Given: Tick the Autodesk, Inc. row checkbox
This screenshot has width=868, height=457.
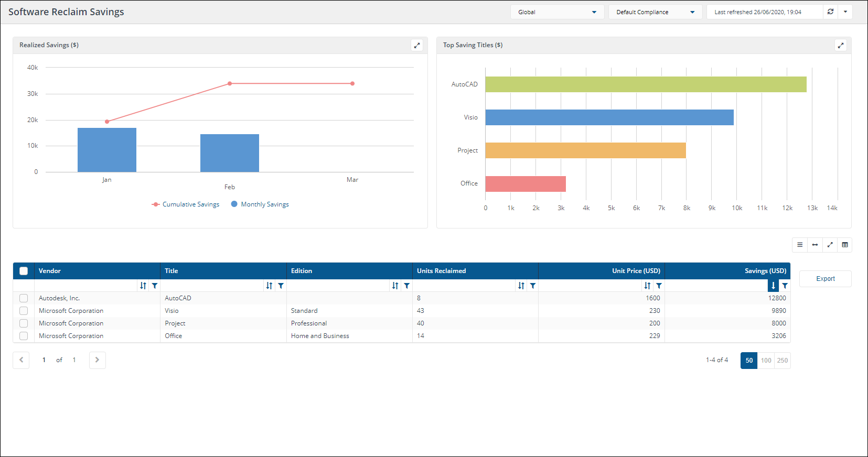Looking at the screenshot, I should 24,298.
